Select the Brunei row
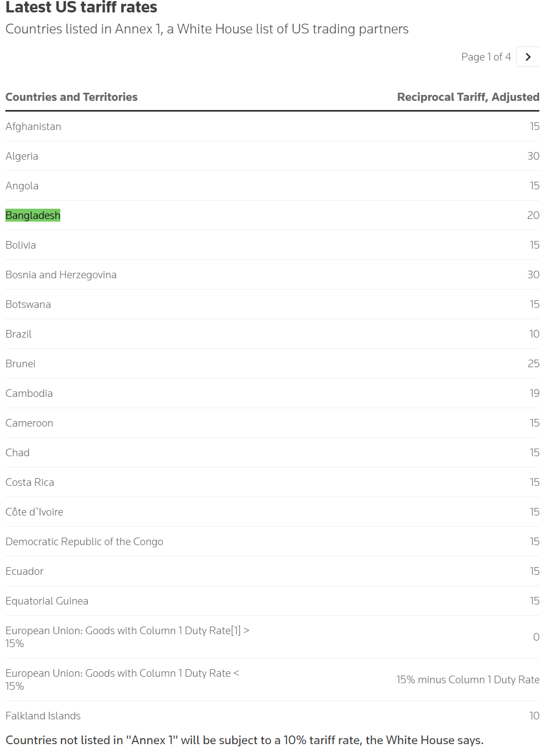Screen dimensions: 556x756 272,363
